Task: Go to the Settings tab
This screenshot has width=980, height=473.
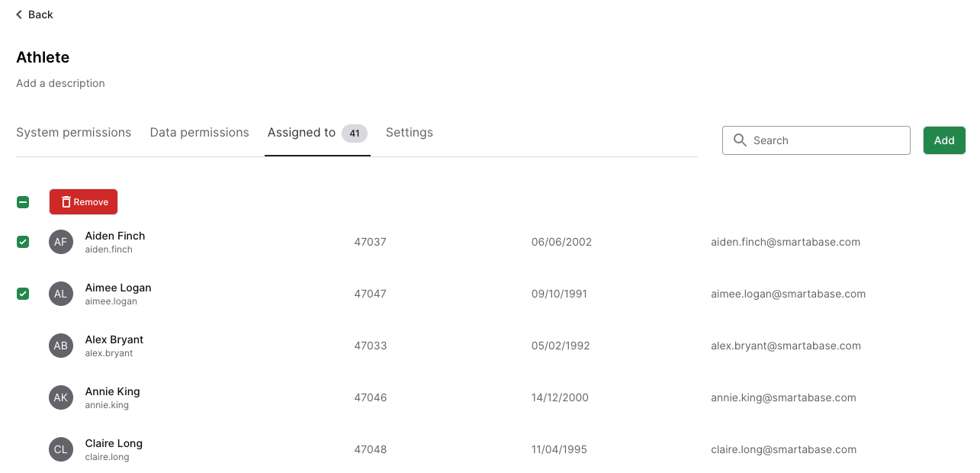Action: 410,133
